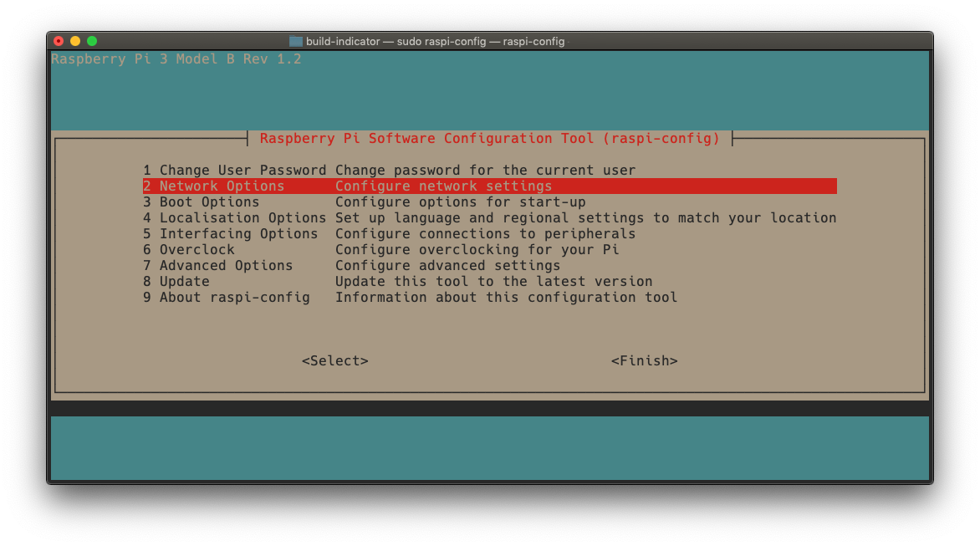This screenshot has height=546, width=980.
Task: Select About raspi-config entry
Action: [x=490, y=298]
